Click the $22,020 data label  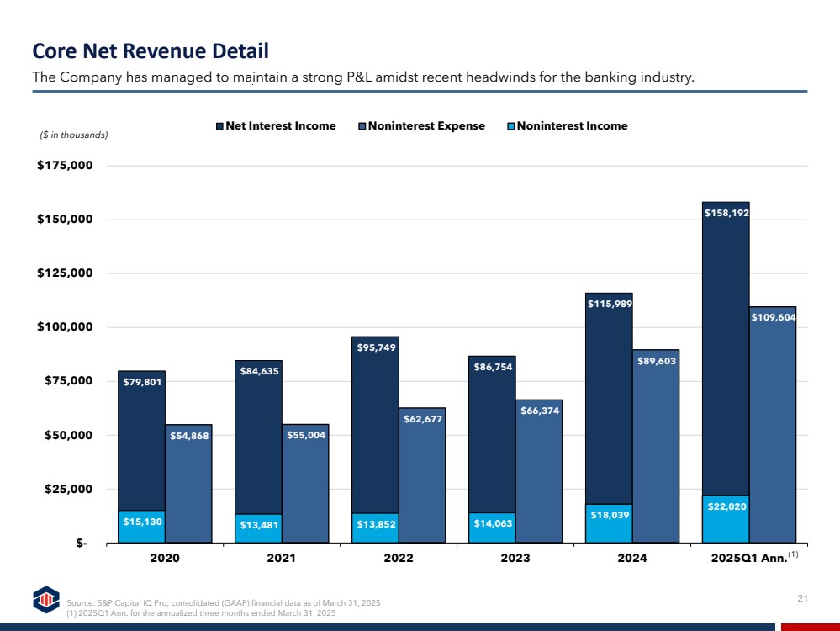point(726,506)
